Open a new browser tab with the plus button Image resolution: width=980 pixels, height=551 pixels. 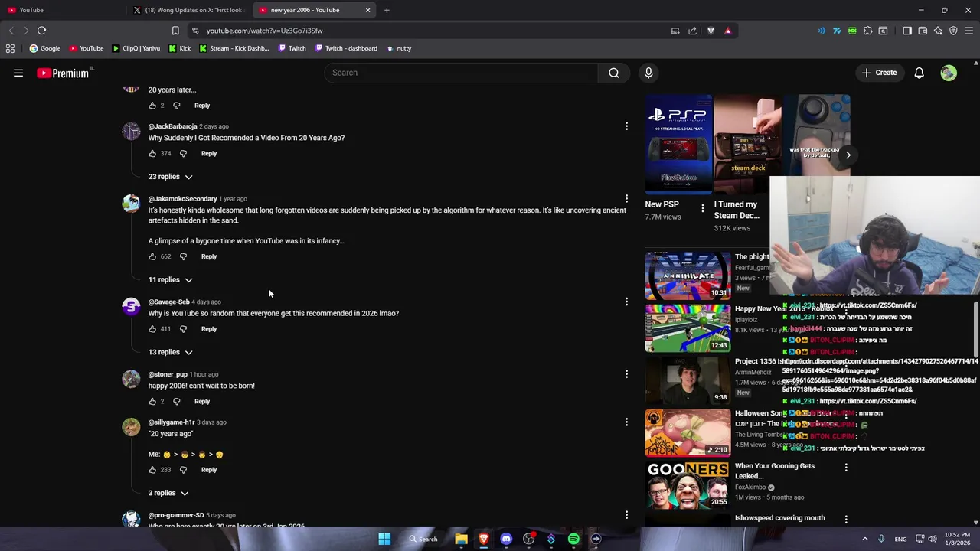point(387,10)
